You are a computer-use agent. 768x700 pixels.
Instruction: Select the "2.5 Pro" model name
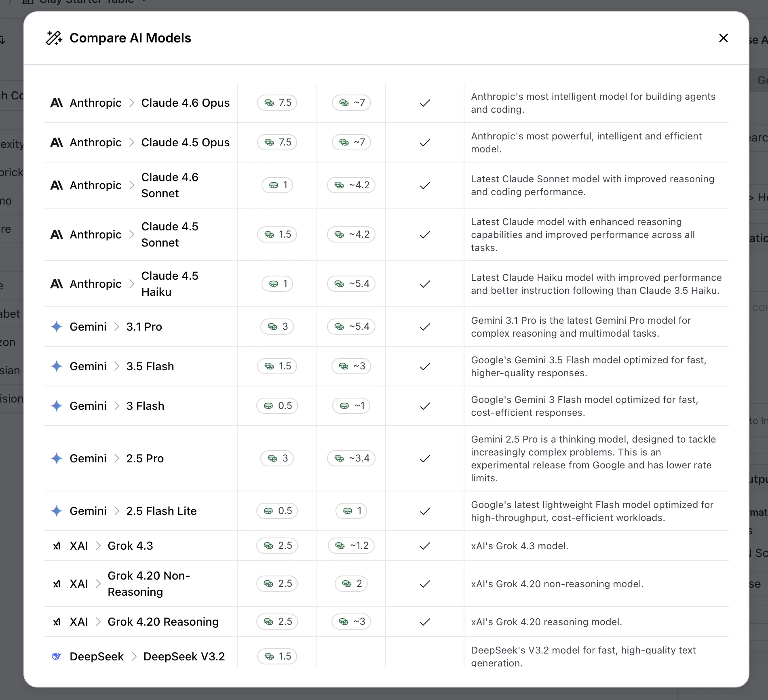145,458
